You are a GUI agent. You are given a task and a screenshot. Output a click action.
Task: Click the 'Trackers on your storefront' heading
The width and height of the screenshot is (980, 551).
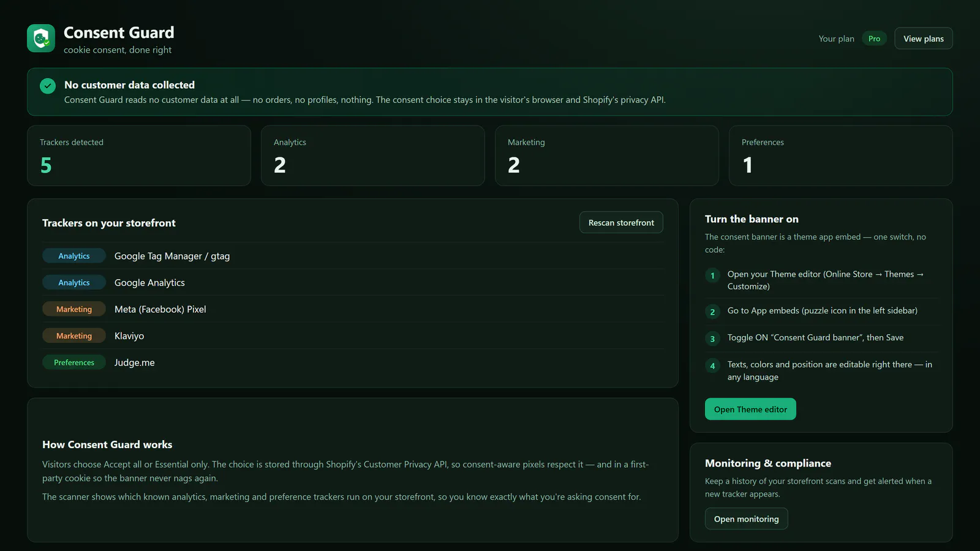109,223
